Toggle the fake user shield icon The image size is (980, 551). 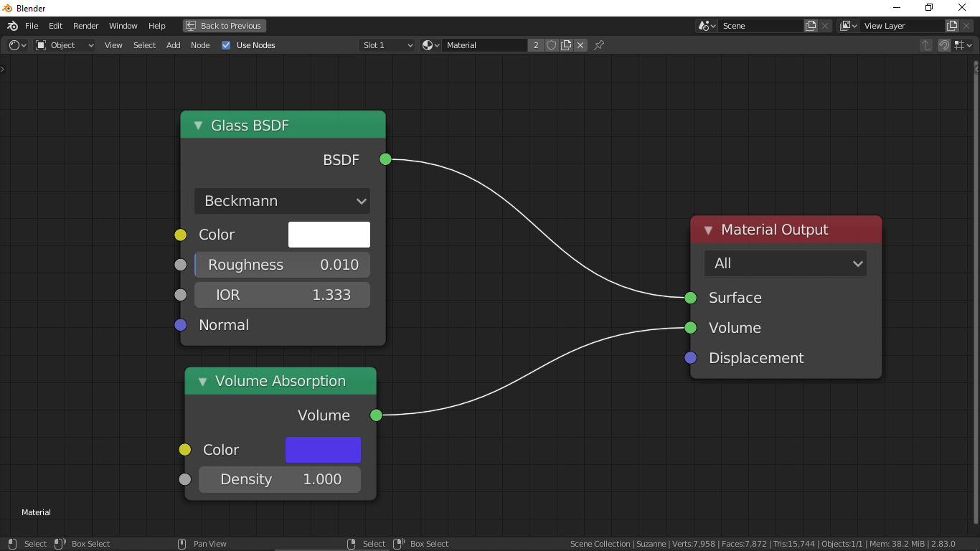point(551,45)
